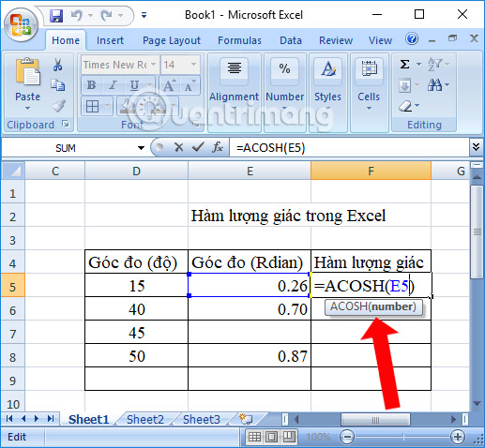
Task: Switch to Page Layout view button
Action: 271,437
